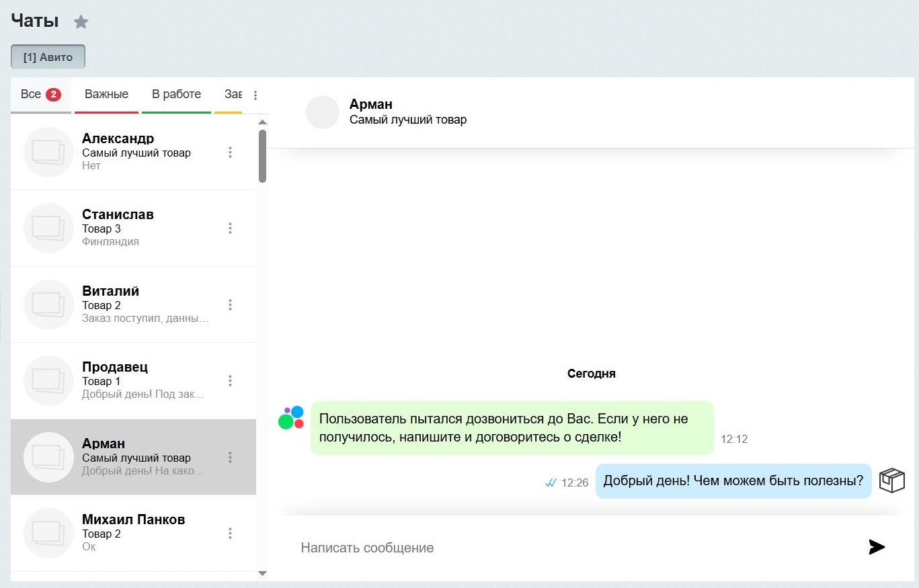Open options menu for Арман chat
This screenshot has width=919, height=588.
pos(230,458)
